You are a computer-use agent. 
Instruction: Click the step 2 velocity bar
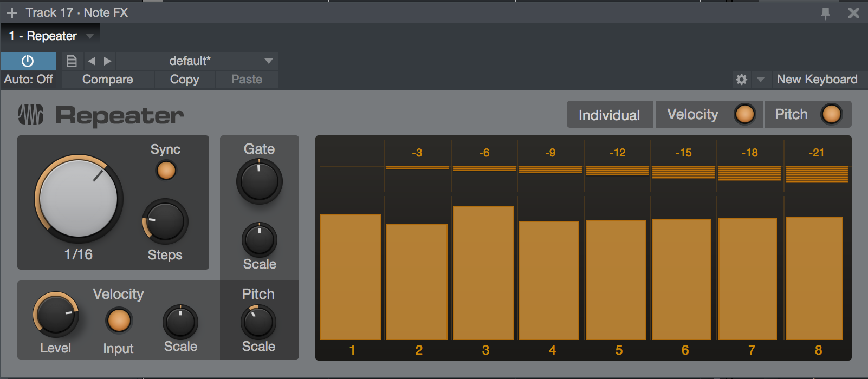click(x=417, y=282)
